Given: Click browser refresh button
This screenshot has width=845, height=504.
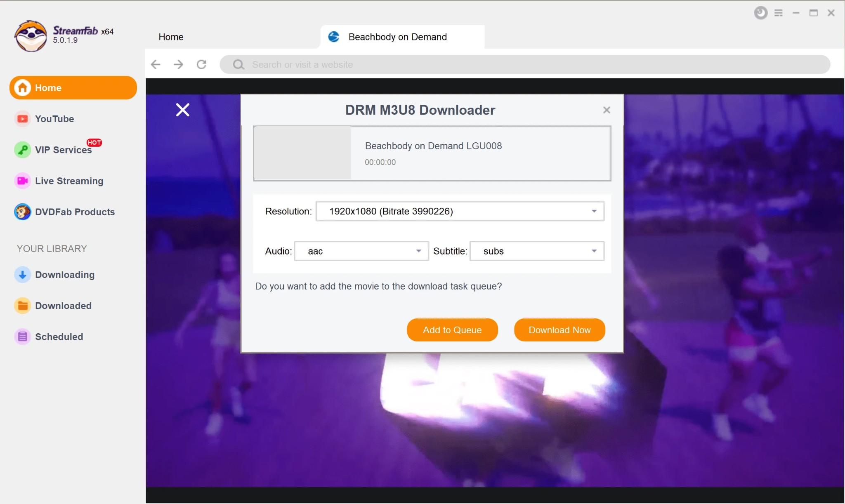Looking at the screenshot, I should [x=202, y=64].
